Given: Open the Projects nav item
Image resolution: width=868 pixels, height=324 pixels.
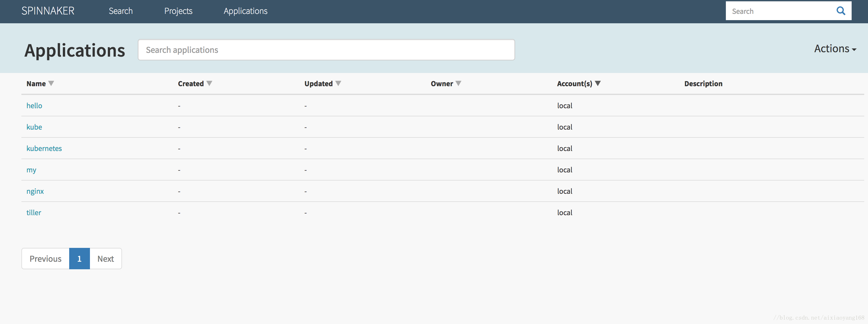Looking at the screenshot, I should [x=178, y=11].
